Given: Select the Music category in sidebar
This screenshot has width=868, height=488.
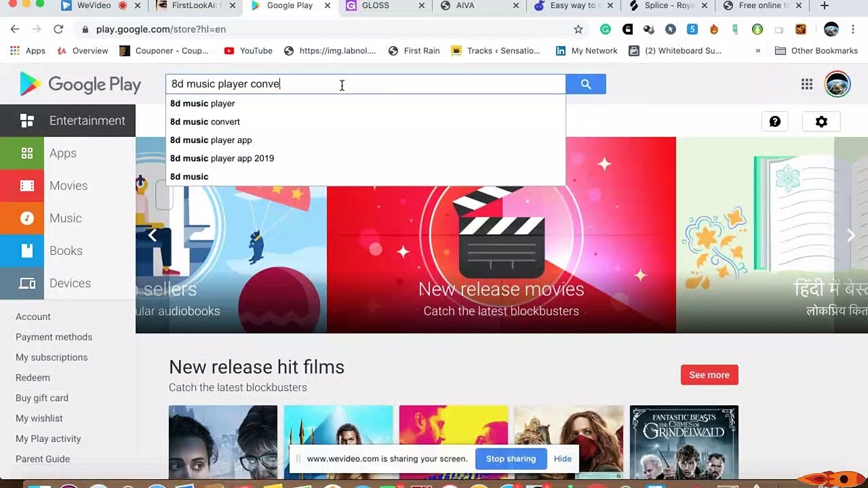Looking at the screenshot, I should tap(66, 218).
